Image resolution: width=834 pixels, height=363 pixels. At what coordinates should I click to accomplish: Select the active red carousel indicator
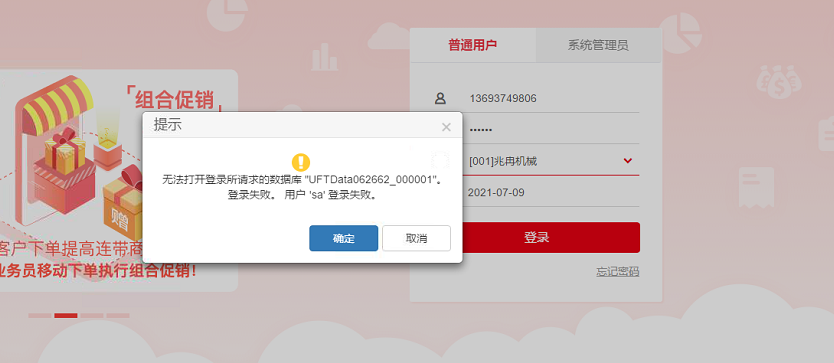point(66,316)
